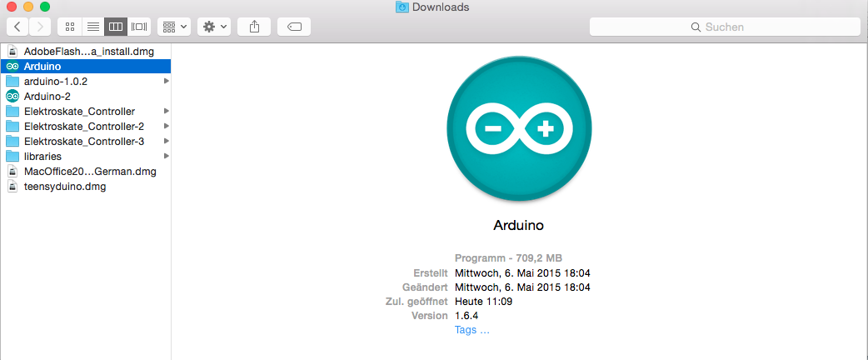Close the Downloads window
Viewport: 868px width, 360px height.
tap(11, 7)
